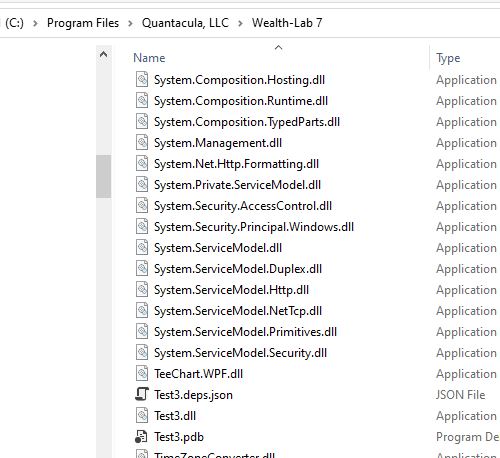Viewport: 500px width, 458px height.
Task: Click the Test3.dll file icon
Action: 142,416
